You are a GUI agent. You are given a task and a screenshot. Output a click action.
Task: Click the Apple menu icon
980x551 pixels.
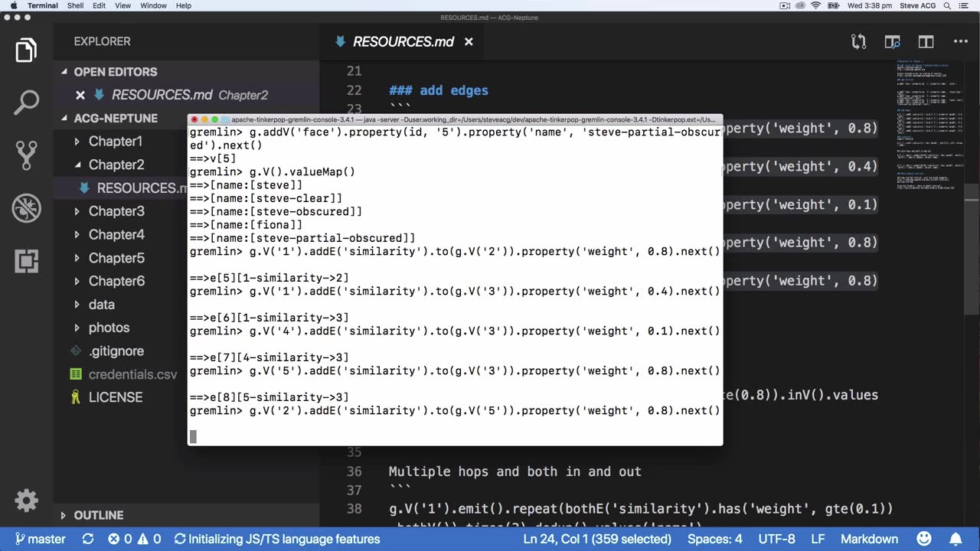pos(14,5)
